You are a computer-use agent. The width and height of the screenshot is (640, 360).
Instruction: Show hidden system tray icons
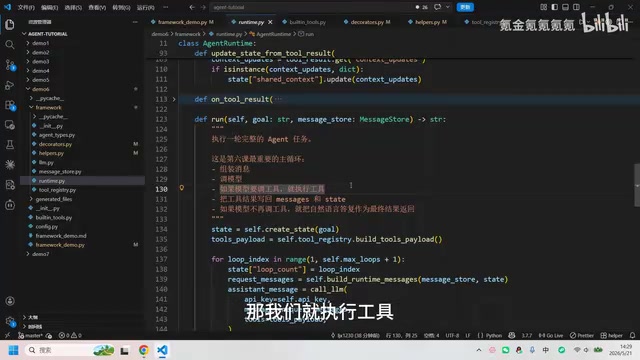[479, 350]
